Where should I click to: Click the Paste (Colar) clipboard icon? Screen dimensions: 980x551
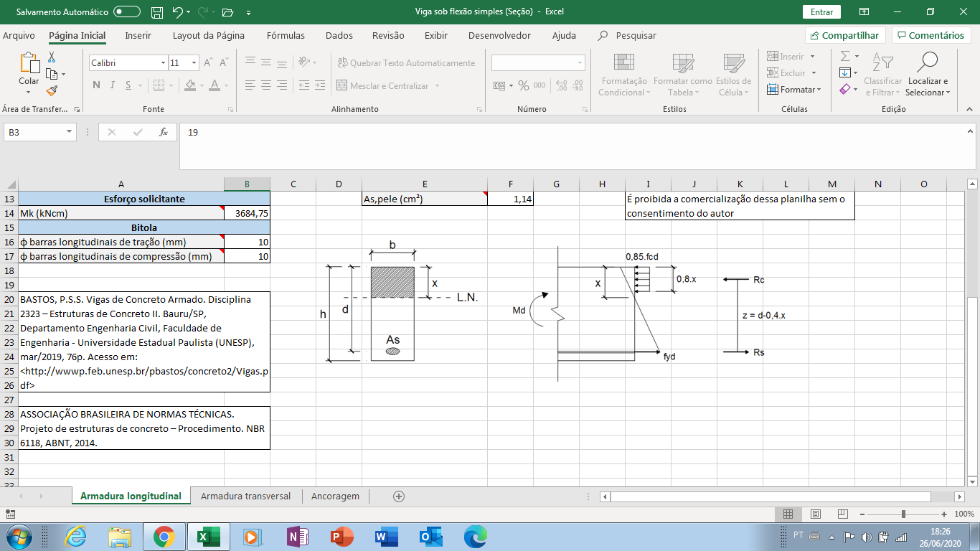coord(29,63)
